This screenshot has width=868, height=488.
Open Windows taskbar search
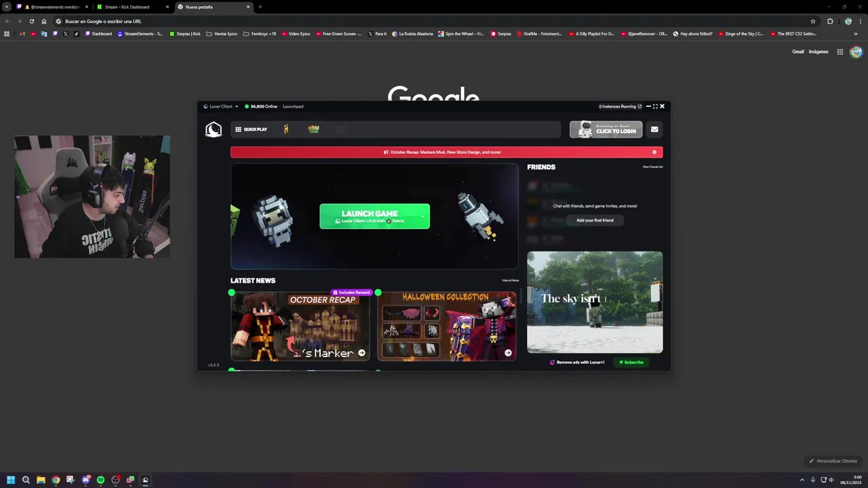pos(26,480)
